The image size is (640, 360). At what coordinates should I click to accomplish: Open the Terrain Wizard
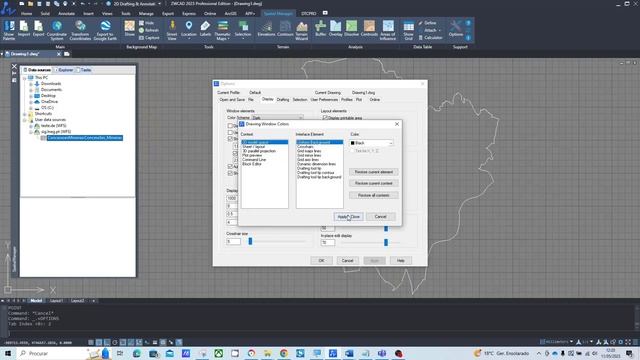point(302,30)
